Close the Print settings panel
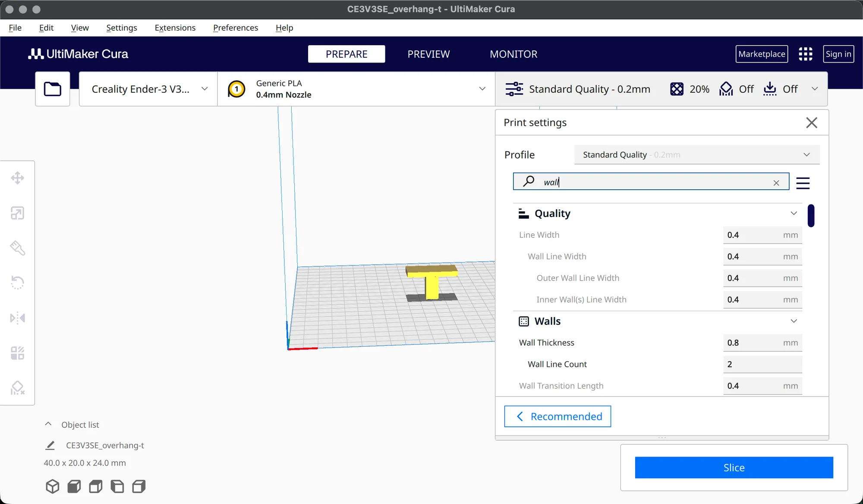Viewport: 863px width, 504px height. tap(812, 122)
